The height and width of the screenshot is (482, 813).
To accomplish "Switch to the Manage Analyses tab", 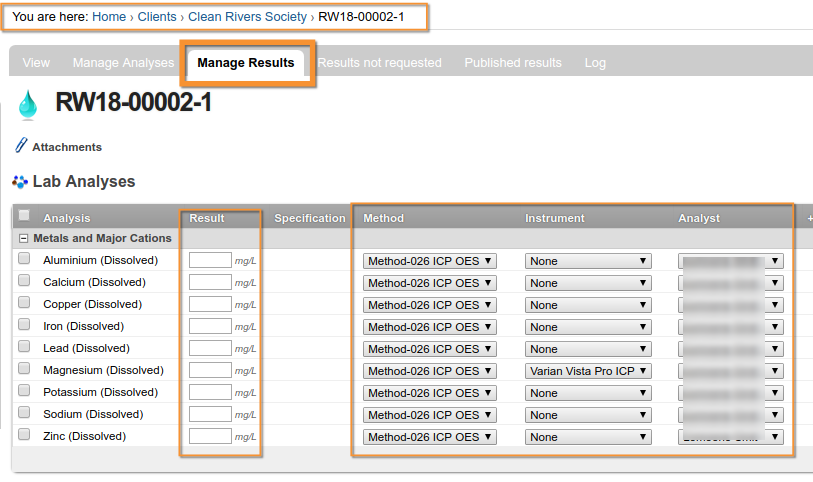I will [x=123, y=63].
